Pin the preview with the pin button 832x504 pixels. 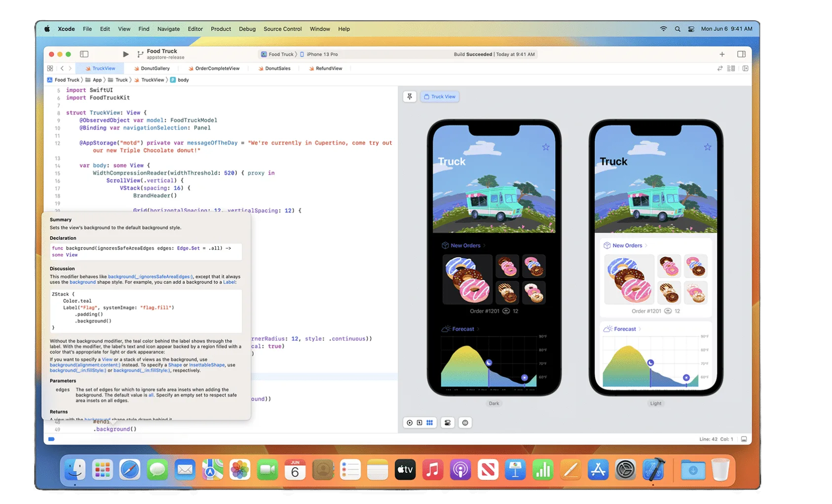coord(410,97)
